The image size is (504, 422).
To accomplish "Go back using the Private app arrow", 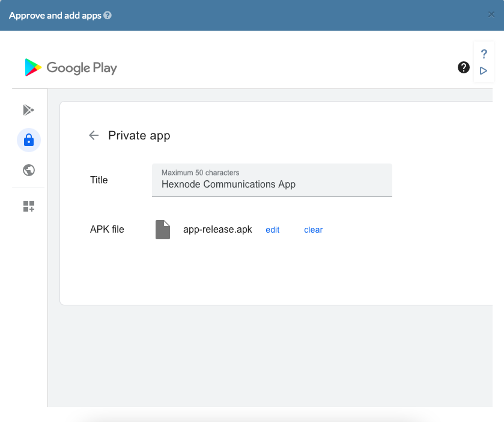I will [x=94, y=135].
